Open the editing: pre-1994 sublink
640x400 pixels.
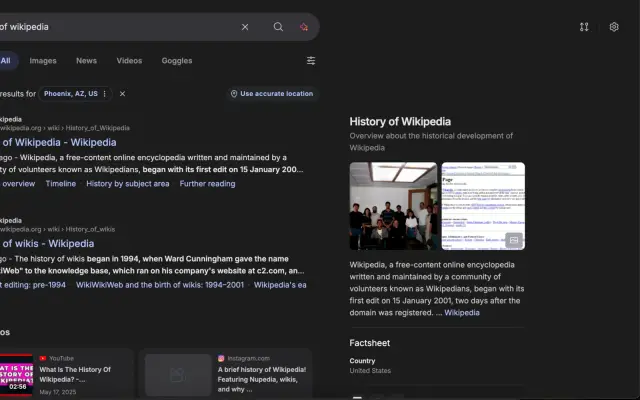coord(33,285)
